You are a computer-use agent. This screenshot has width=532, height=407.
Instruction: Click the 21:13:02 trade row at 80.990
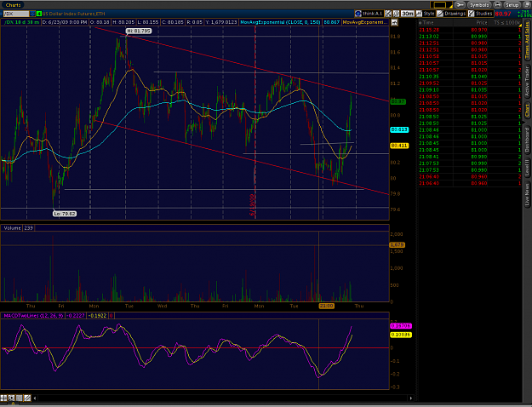[470, 37]
